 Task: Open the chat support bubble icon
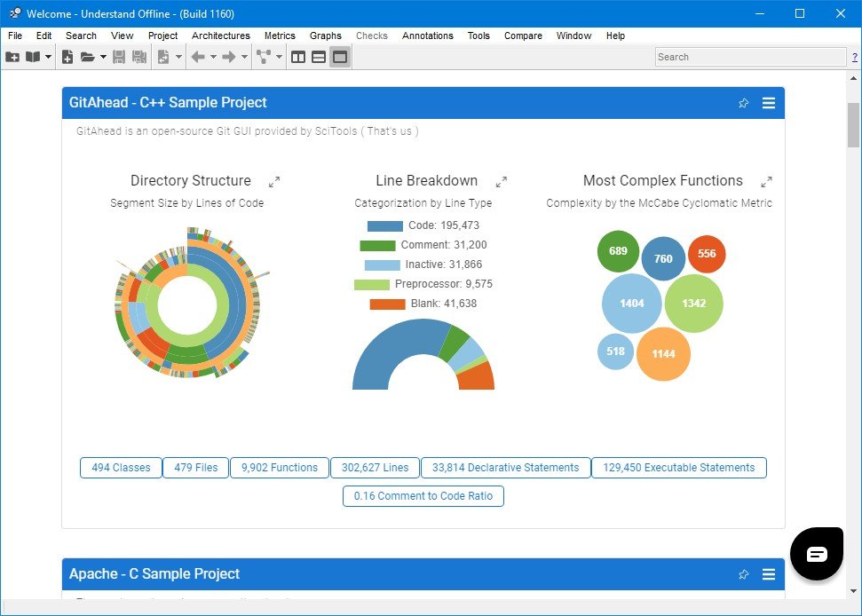[x=817, y=554]
